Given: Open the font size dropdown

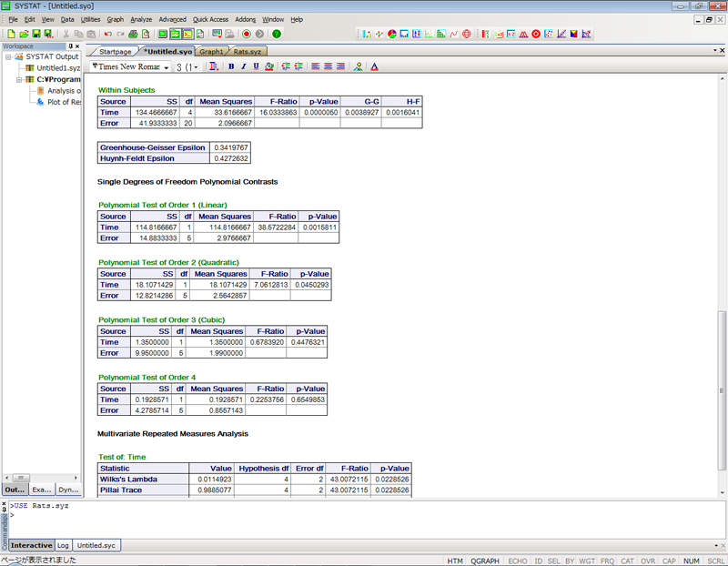Looking at the screenshot, I should point(196,67).
